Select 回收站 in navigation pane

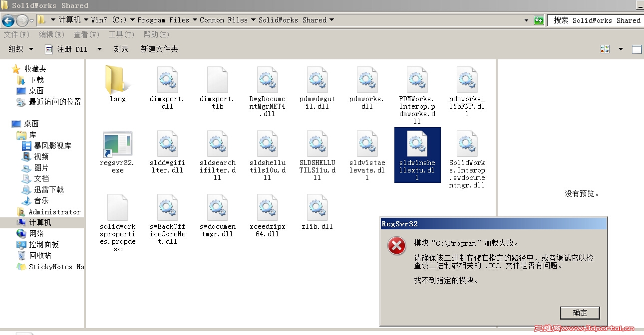pos(40,255)
